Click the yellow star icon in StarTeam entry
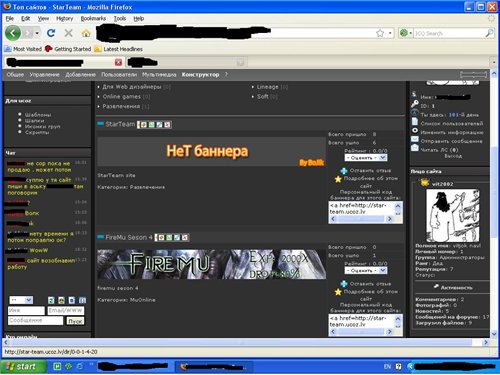500x375 pixels. 338,179
